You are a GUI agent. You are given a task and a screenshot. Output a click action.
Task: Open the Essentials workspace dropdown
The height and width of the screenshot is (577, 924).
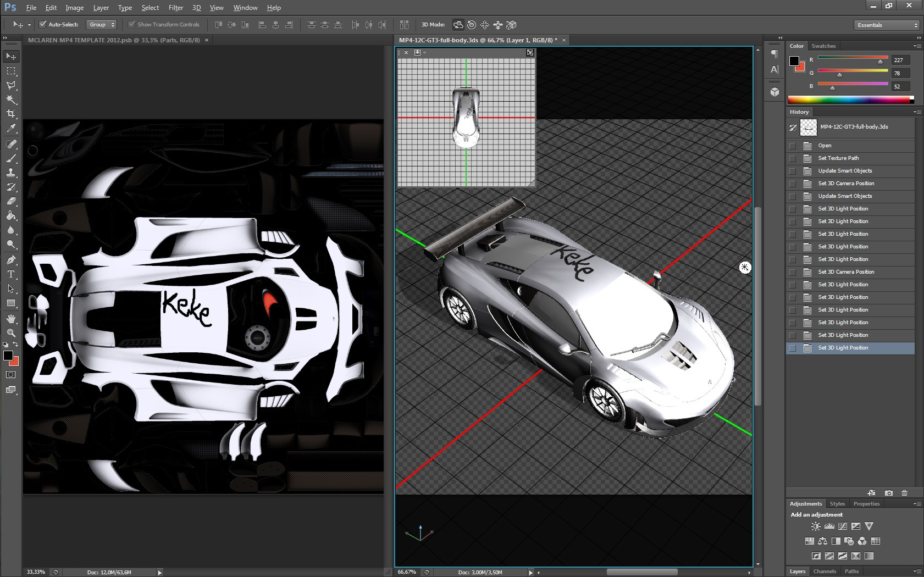pyautogui.click(x=887, y=25)
